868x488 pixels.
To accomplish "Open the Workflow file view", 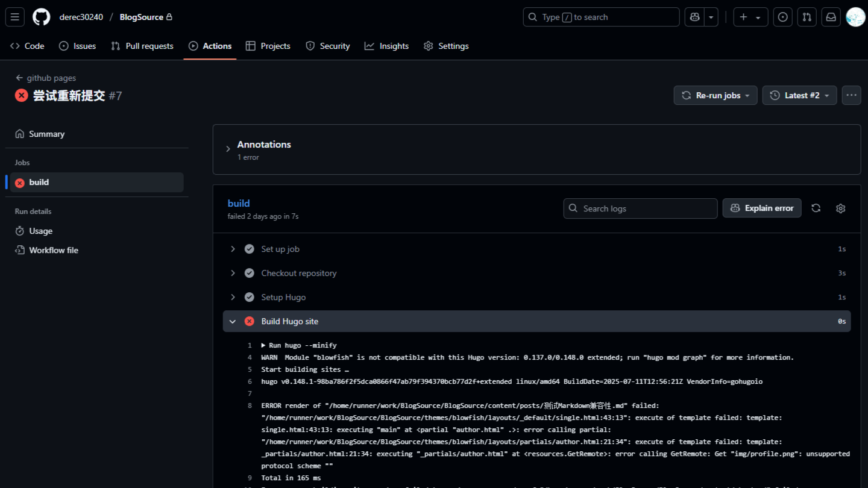I will click(97, 250).
